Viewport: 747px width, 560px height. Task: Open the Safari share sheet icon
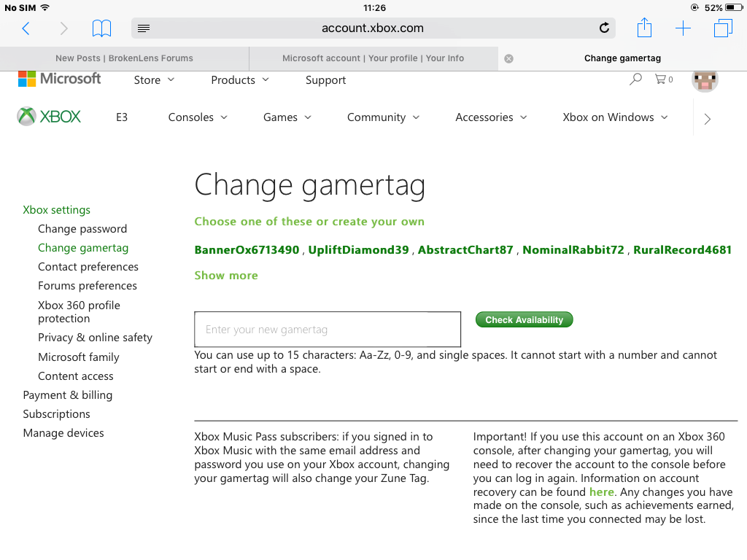[x=644, y=27]
